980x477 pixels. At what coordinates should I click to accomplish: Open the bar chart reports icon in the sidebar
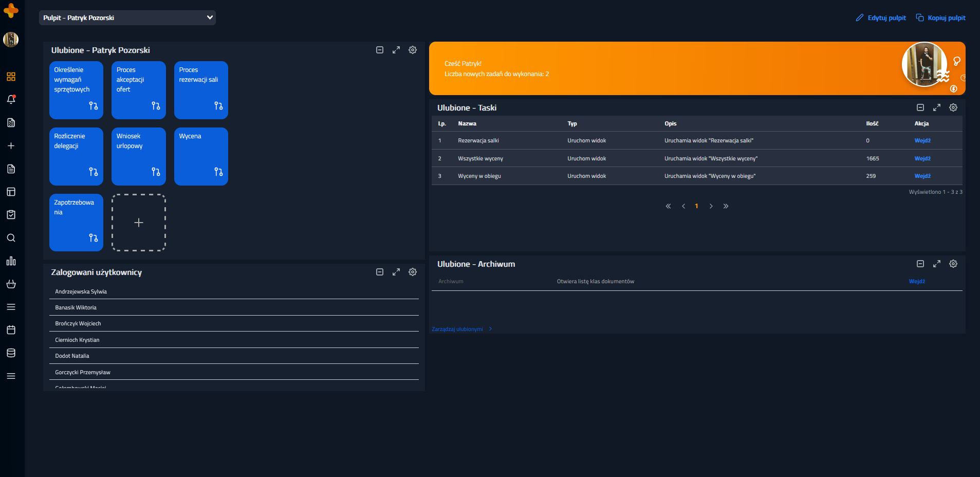11,261
